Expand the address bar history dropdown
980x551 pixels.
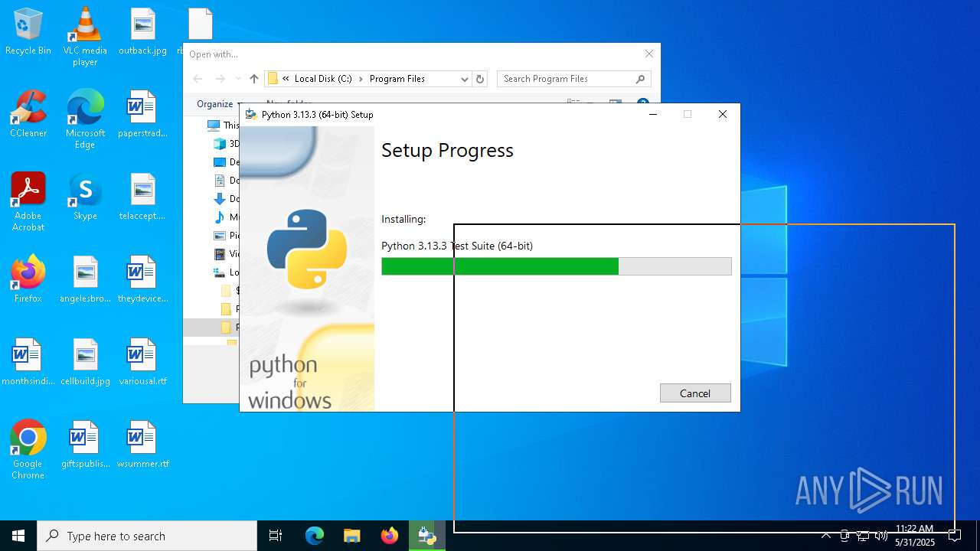pyautogui.click(x=464, y=79)
